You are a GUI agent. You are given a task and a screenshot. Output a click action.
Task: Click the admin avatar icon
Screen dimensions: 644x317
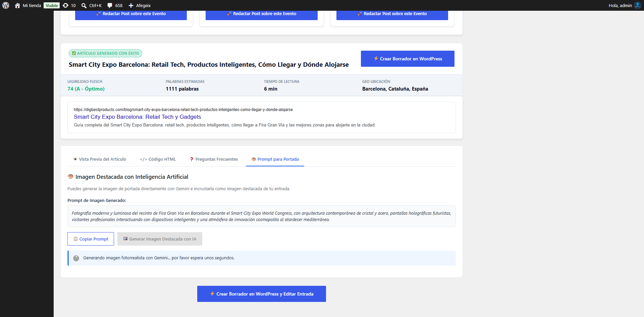coord(638,5)
